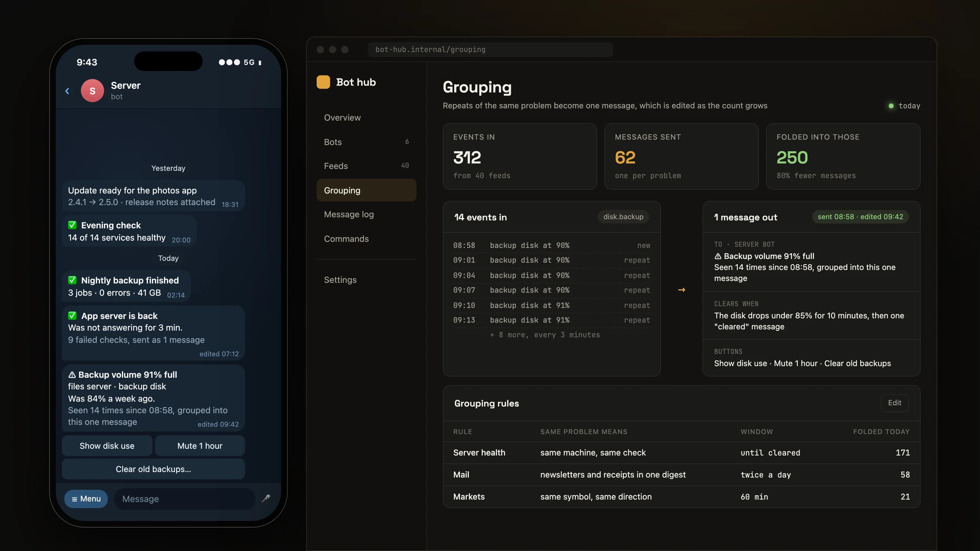Open Settings in the sidebar

(x=366, y=280)
